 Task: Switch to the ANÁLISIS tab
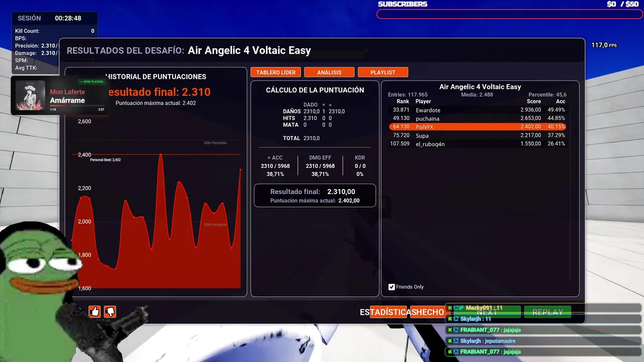(329, 72)
